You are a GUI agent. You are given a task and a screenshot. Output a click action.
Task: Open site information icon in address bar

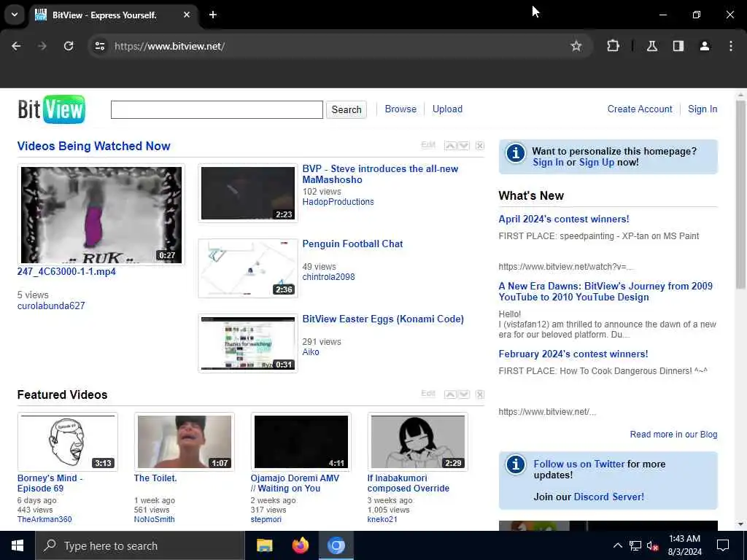99,46
